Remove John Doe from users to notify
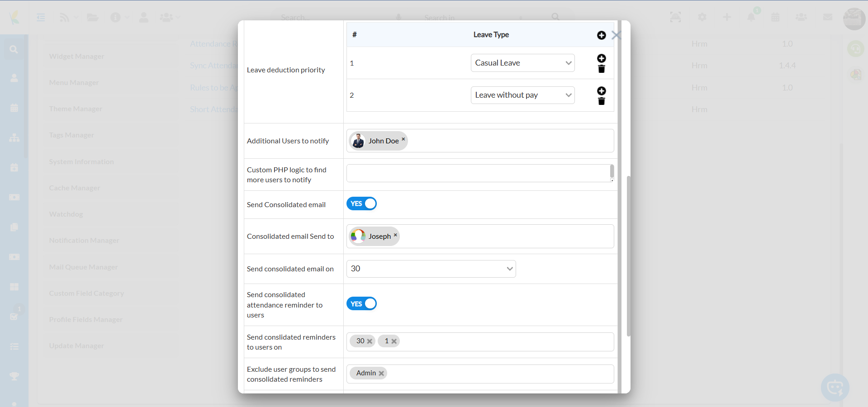The height and width of the screenshot is (407, 868). click(403, 139)
